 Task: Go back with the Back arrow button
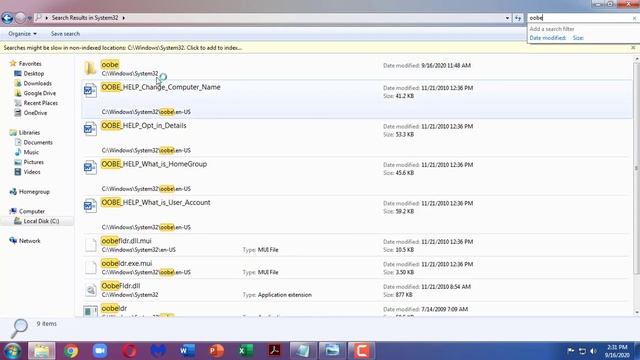pos(7,18)
